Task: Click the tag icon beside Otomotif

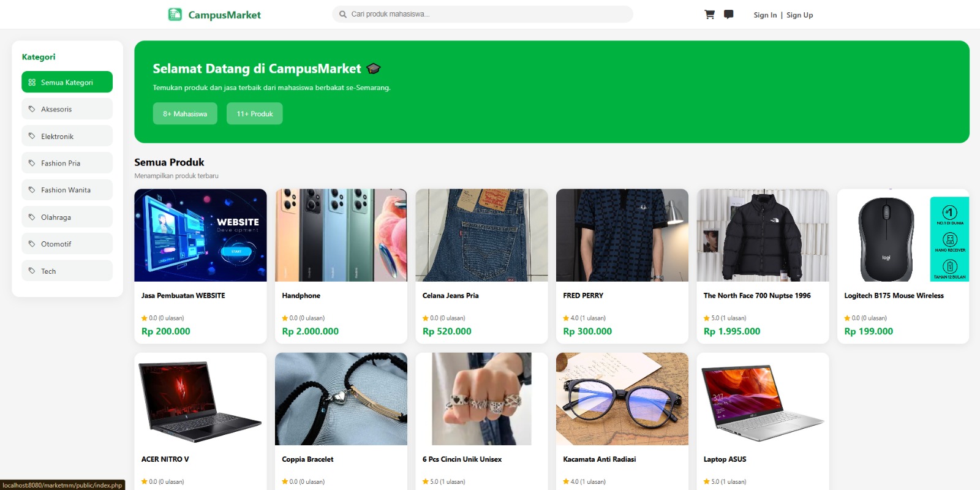Action: pyautogui.click(x=32, y=244)
